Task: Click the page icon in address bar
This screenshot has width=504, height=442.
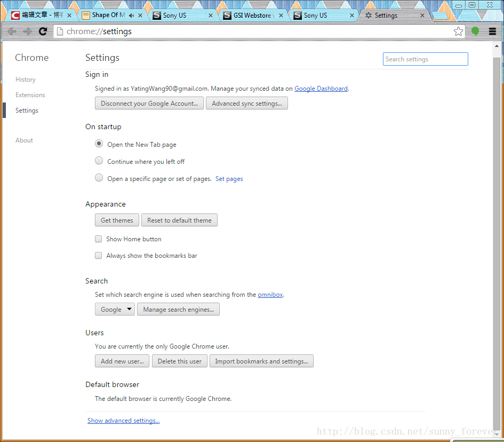Action: (60, 31)
